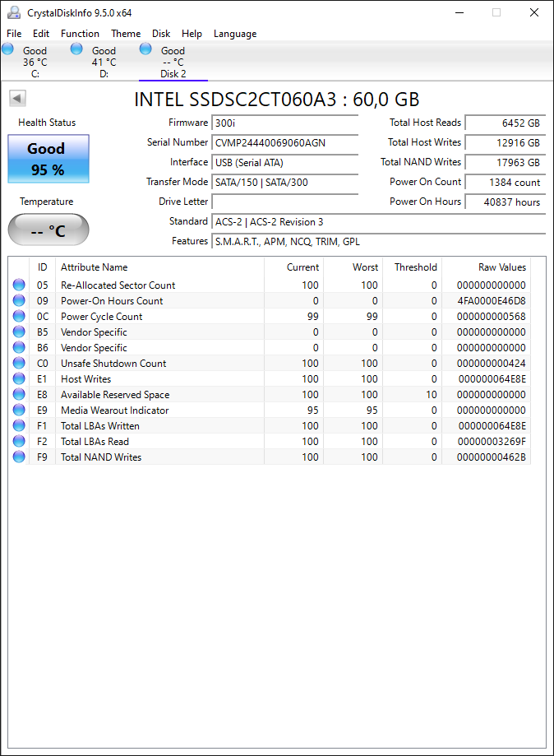Click the ID column header
This screenshot has width=554, height=756.
pyautogui.click(x=43, y=267)
